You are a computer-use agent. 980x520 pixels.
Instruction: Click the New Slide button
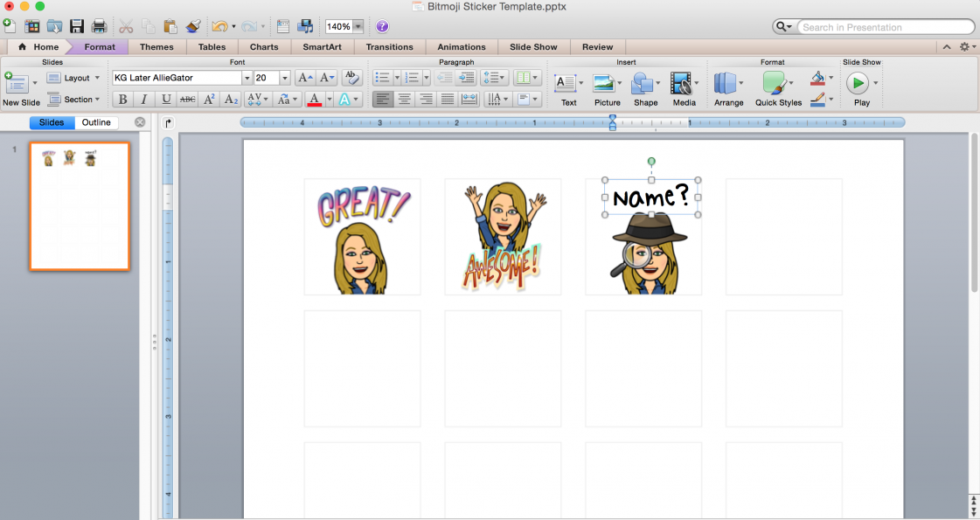click(x=19, y=85)
